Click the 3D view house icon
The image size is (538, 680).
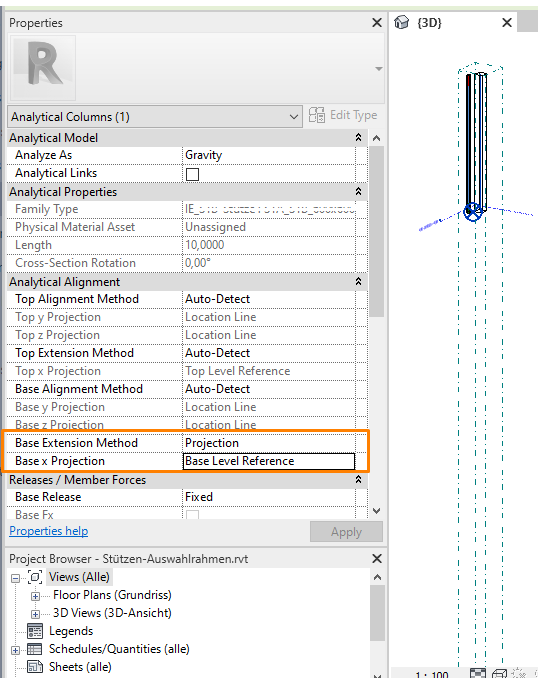tap(401, 22)
